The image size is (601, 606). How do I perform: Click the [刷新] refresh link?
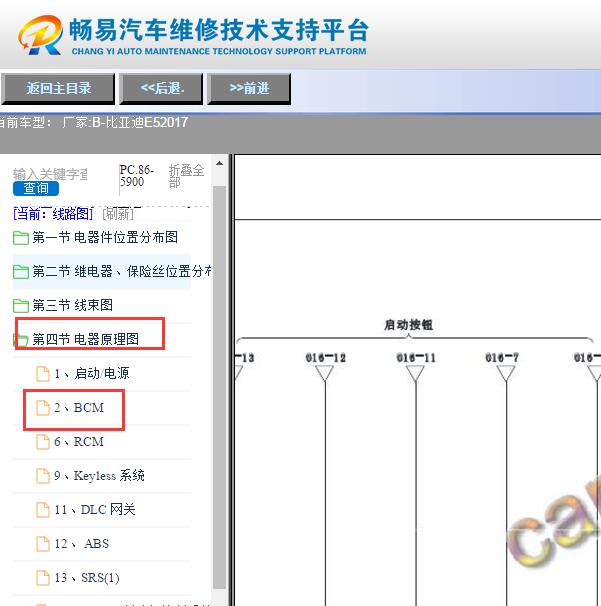pyautogui.click(x=118, y=213)
